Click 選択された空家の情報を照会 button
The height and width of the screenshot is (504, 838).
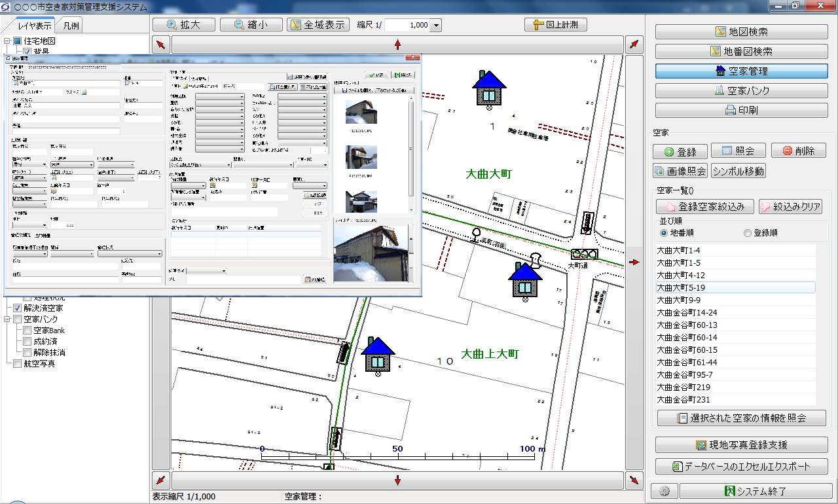tap(741, 418)
